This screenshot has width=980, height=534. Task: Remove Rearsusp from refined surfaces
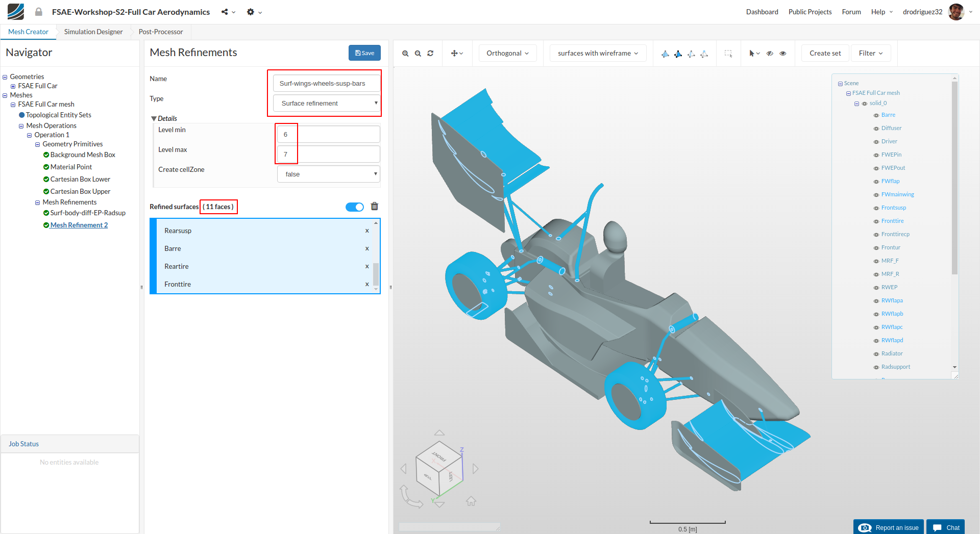tap(367, 231)
